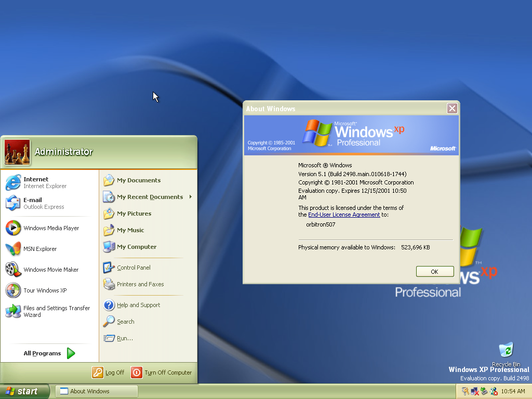Expand My Recent Documents submenu
This screenshot has height=399, width=532.
148,197
